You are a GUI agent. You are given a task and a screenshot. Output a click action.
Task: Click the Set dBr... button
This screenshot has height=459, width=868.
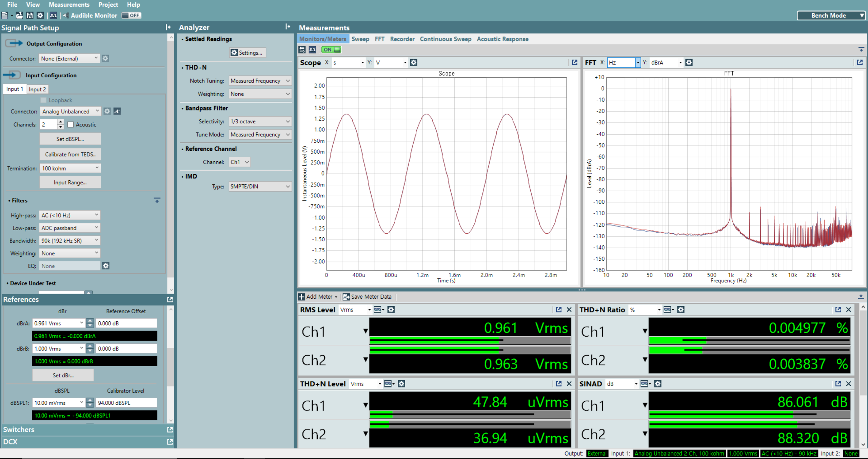pos(63,375)
